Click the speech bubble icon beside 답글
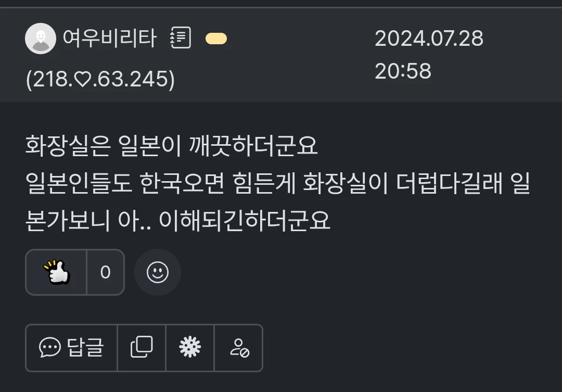 [50, 347]
